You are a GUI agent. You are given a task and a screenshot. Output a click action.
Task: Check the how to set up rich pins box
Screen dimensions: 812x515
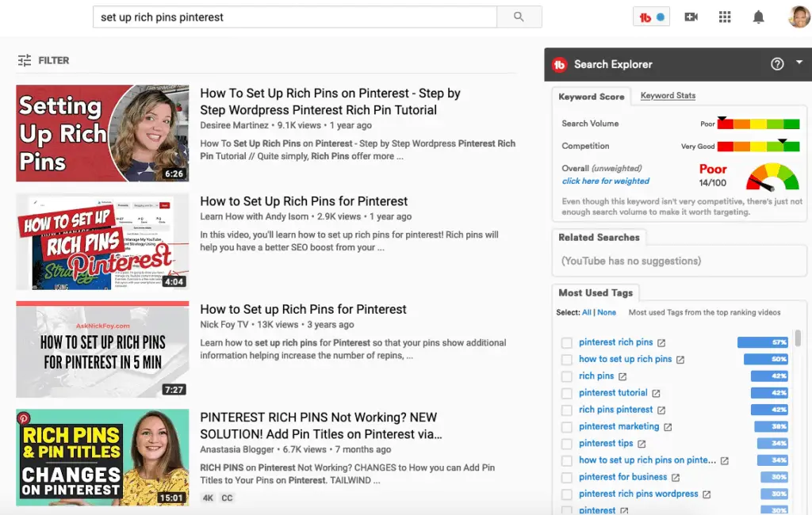pyautogui.click(x=567, y=360)
